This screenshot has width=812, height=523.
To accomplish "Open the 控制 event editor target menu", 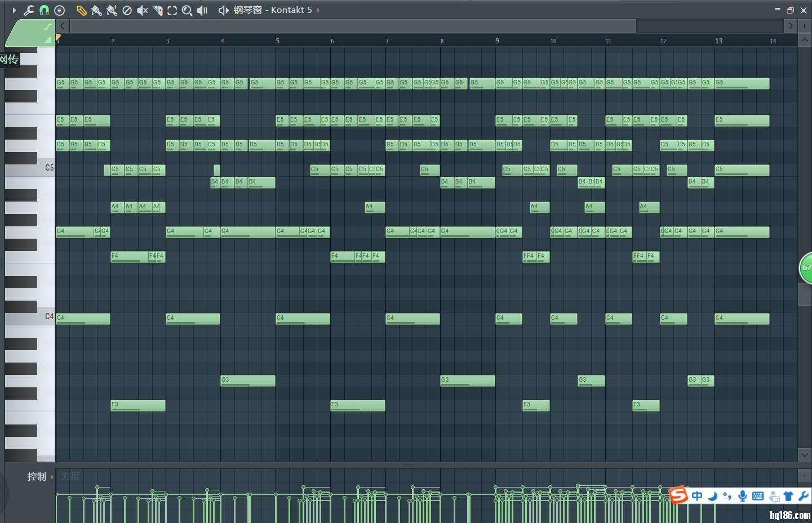I will [41, 477].
